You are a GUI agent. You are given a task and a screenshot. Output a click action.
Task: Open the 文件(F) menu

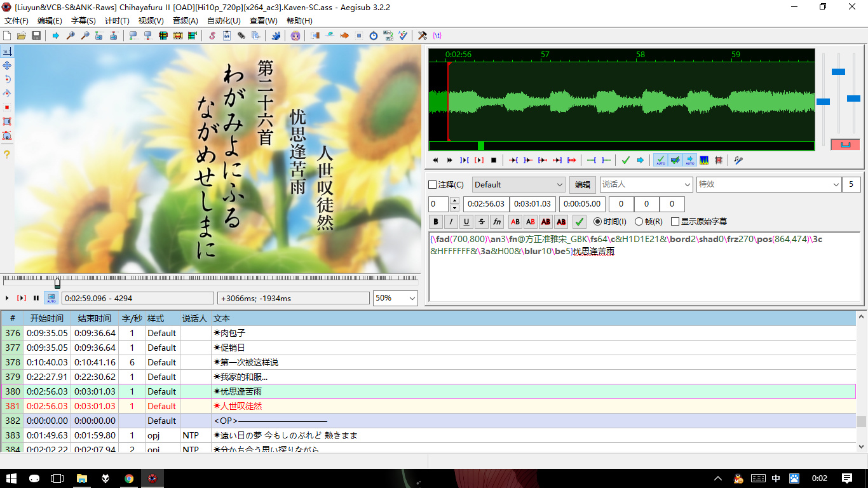point(17,20)
